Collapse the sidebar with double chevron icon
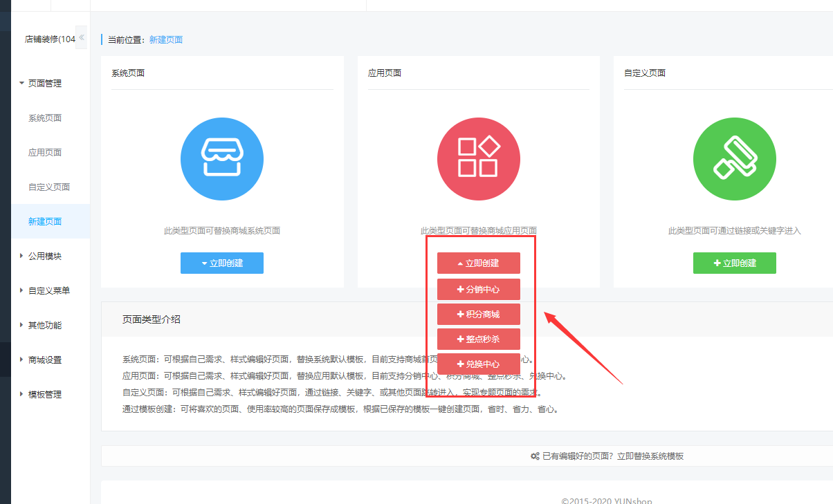This screenshot has height=504, width=833. click(x=82, y=37)
